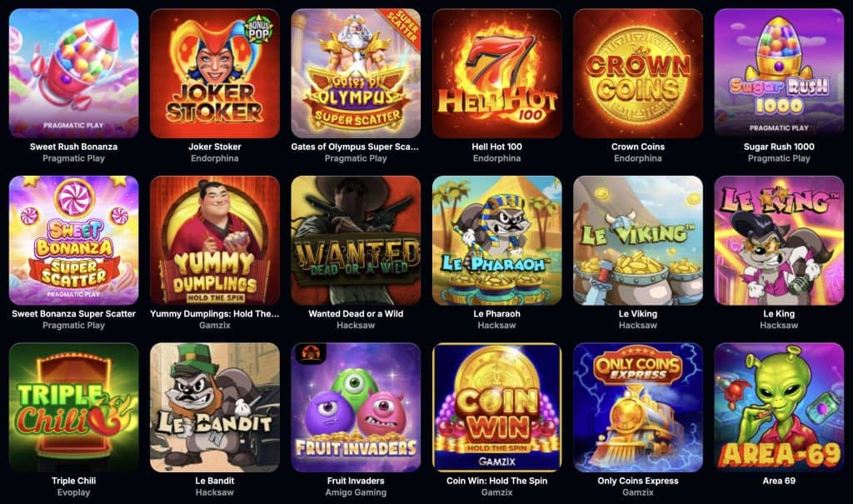The height and width of the screenshot is (504, 853).
Task: Launch Wanted Dead or a Wild game
Action: click(x=356, y=241)
